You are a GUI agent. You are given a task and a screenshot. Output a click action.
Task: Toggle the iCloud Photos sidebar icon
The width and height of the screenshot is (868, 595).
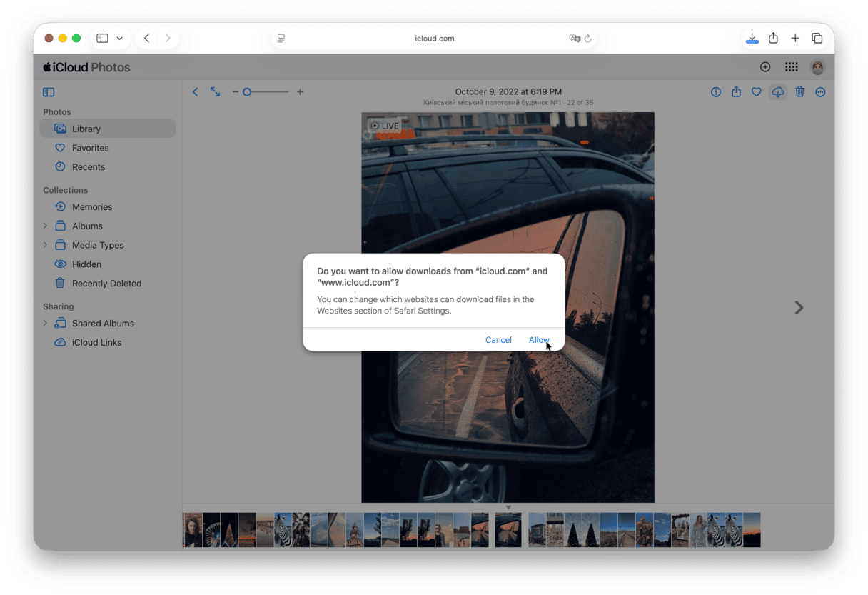pos(49,92)
